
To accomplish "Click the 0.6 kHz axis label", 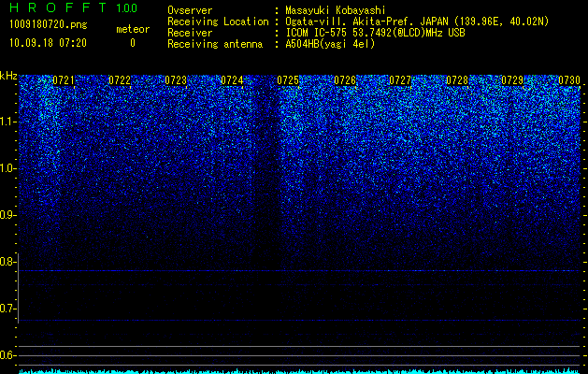I will point(7,355).
